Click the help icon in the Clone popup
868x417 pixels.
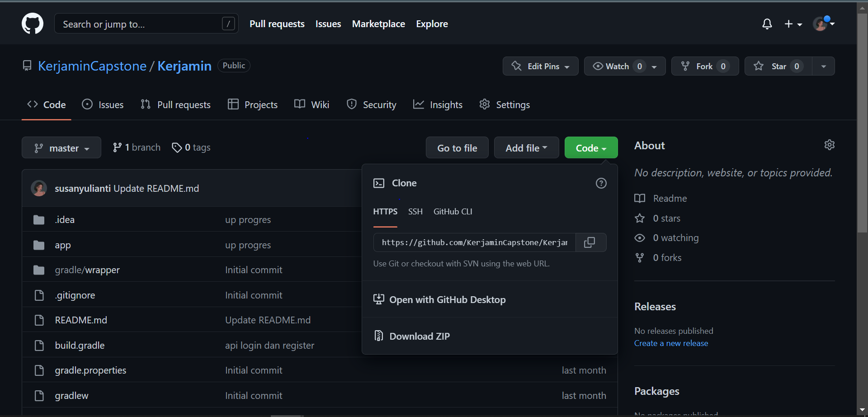click(601, 183)
